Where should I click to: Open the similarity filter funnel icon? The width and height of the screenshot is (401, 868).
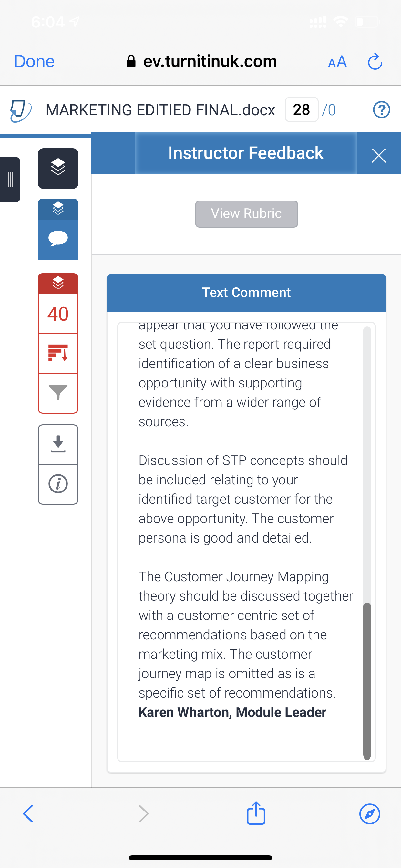click(x=58, y=393)
